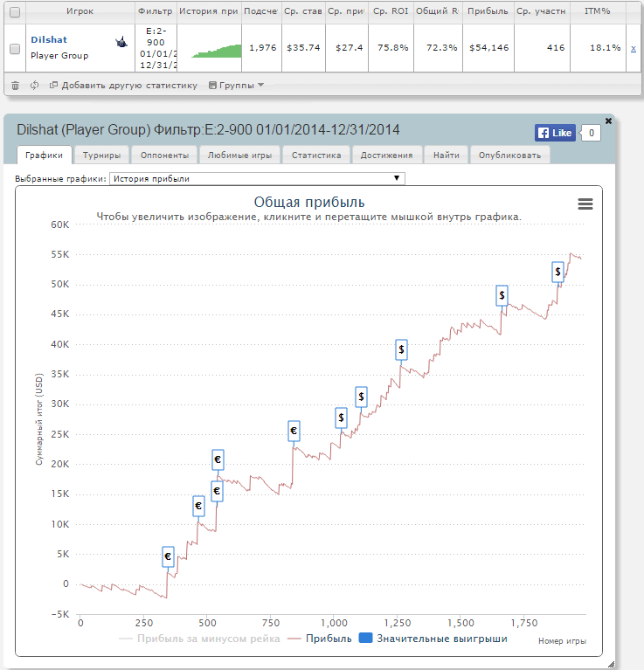Open the 'Статистика' tab

[x=315, y=155]
